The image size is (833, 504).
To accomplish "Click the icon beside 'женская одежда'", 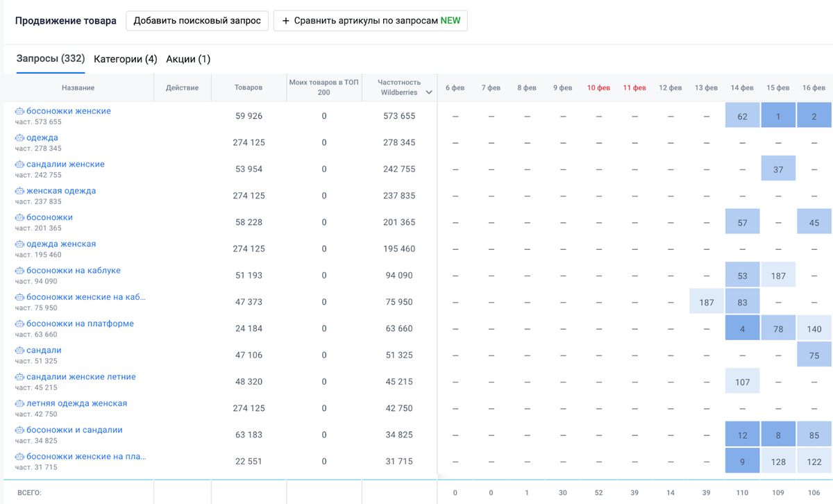I will click(19, 191).
